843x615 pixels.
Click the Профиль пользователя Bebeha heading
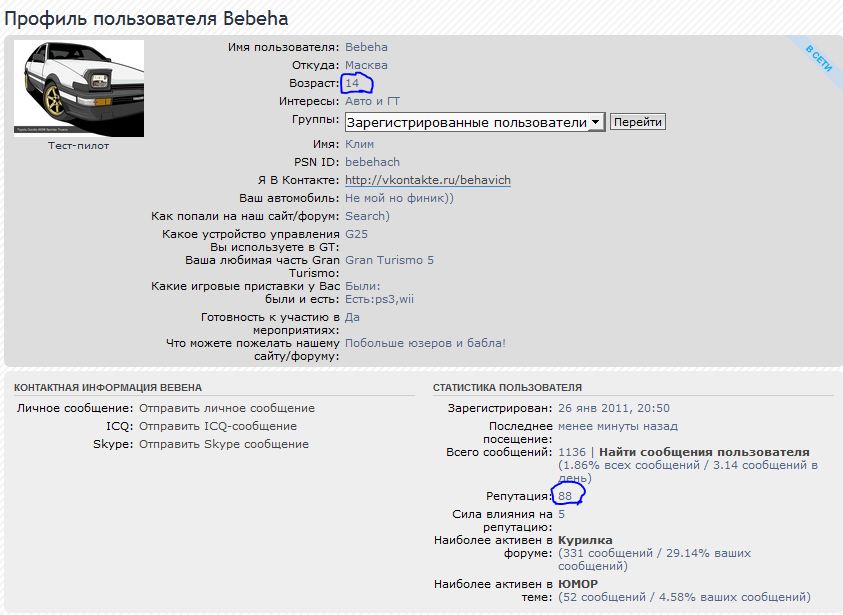point(146,19)
